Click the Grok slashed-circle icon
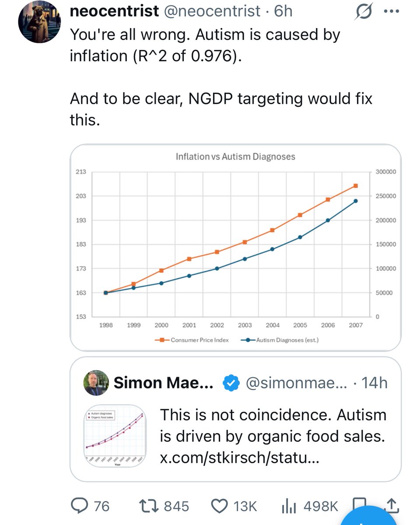This screenshot has width=420, height=525. tap(364, 13)
